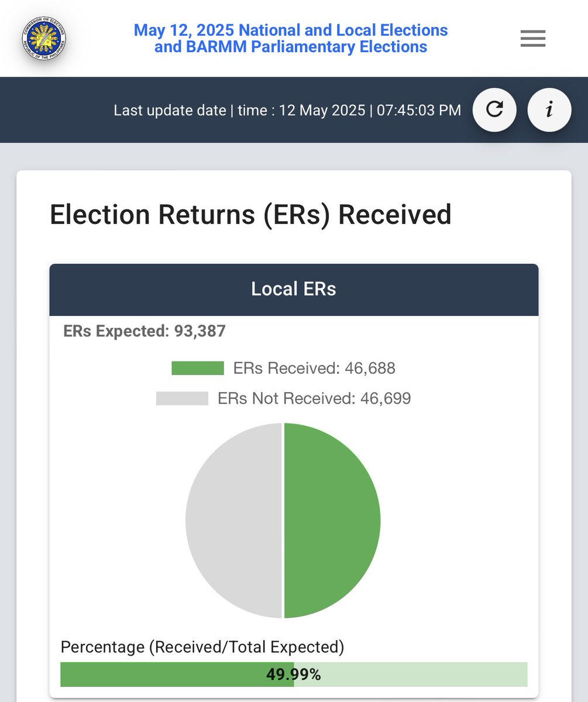Click the light green unfilled progress portion
The width and height of the screenshot is (588, 702).
pos(411,675)
